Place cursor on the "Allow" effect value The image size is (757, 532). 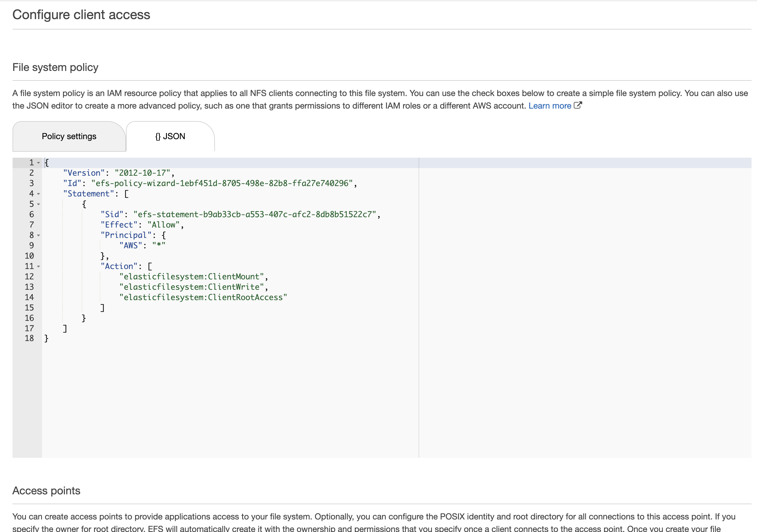(164, 225)
